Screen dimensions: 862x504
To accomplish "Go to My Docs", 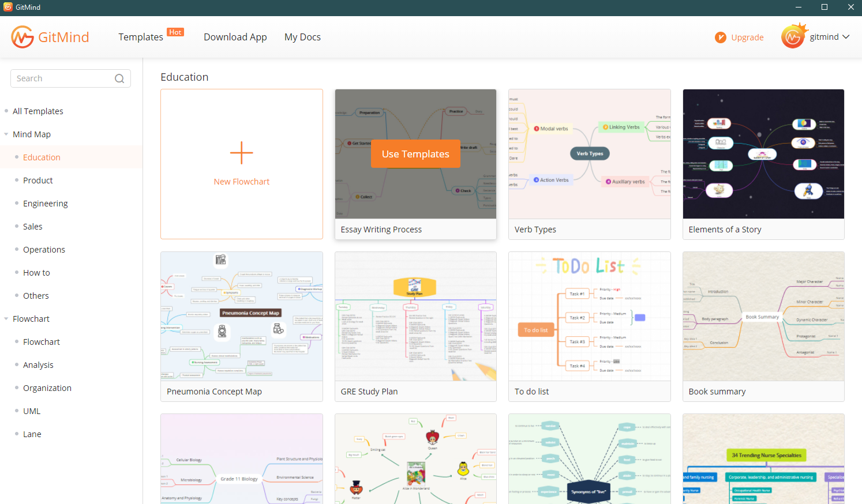I will 302,37.
